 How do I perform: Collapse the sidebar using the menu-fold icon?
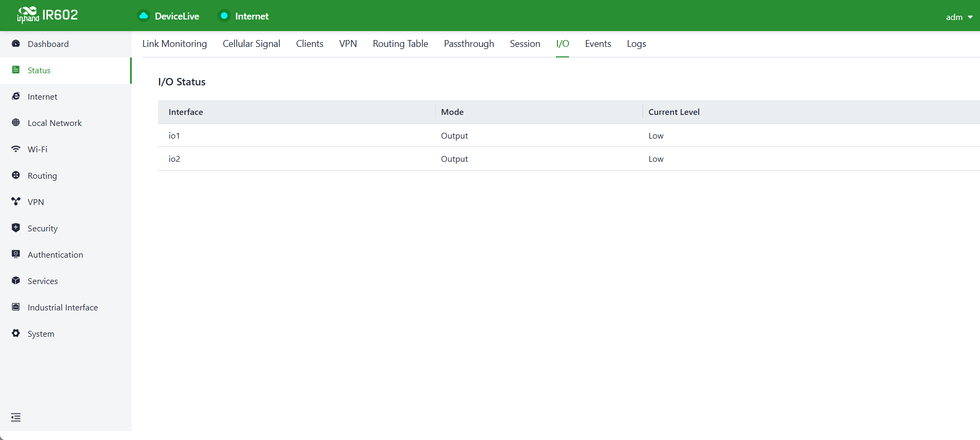[16, 417]
